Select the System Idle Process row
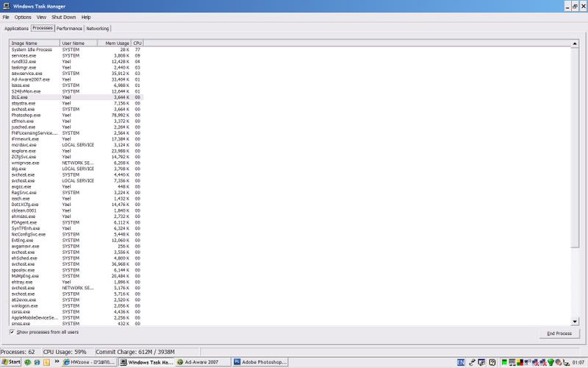This screenshot has height=368, width=588. coord(76,49)
